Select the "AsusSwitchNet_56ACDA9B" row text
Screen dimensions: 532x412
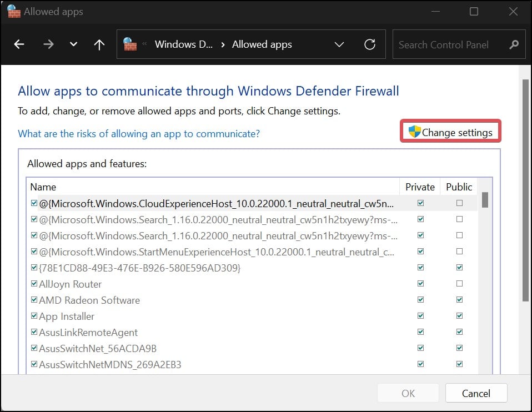pos(98,349)
